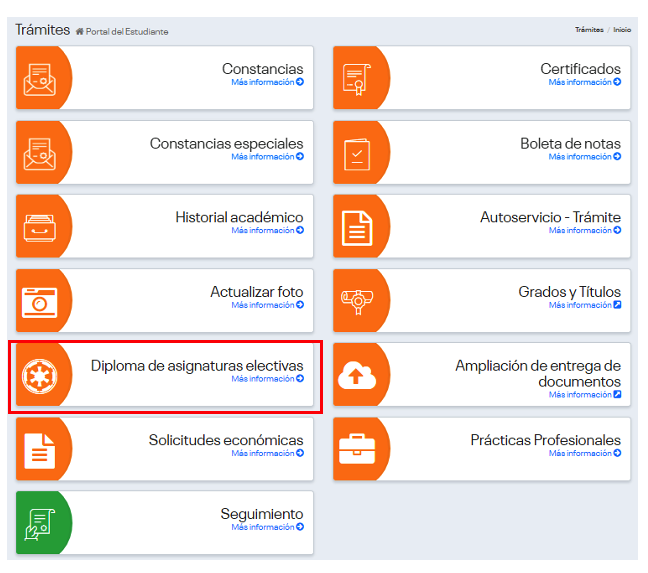The image size is (648, 573).
Task: Click the Prácticas Profesionales briefcase icon
Action: tap(358, 449)
